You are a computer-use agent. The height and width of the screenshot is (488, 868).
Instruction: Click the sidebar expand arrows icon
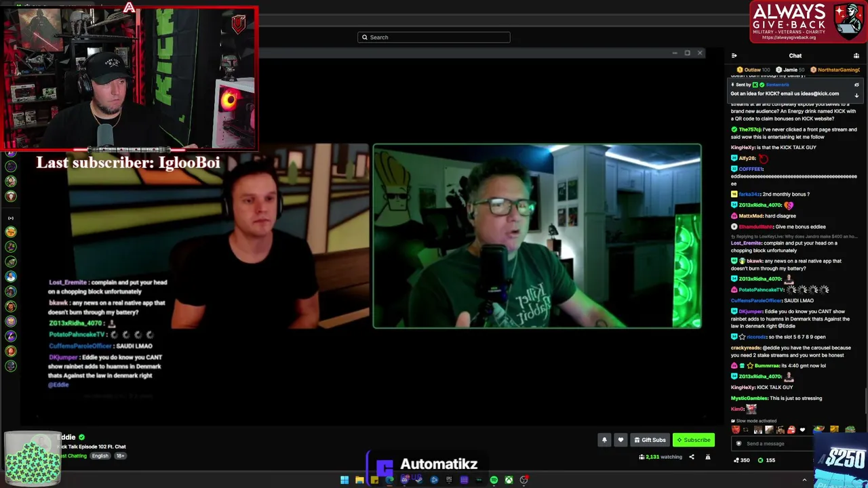coord(10,218)
